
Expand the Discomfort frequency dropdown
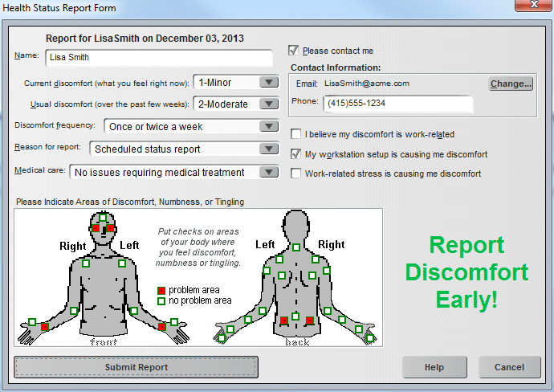click(x=269, y=126)
